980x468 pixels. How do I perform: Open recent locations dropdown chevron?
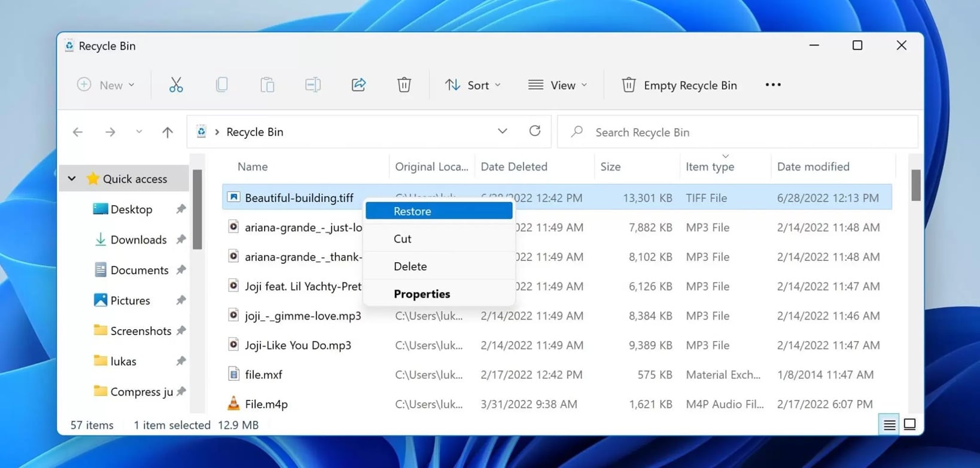click(139, 132)
